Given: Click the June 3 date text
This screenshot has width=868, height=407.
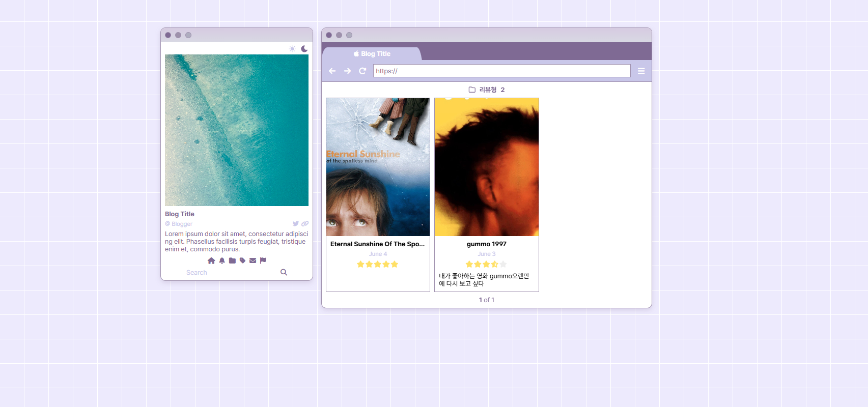Looking at the screenshot, I should (x=487, y=254).
